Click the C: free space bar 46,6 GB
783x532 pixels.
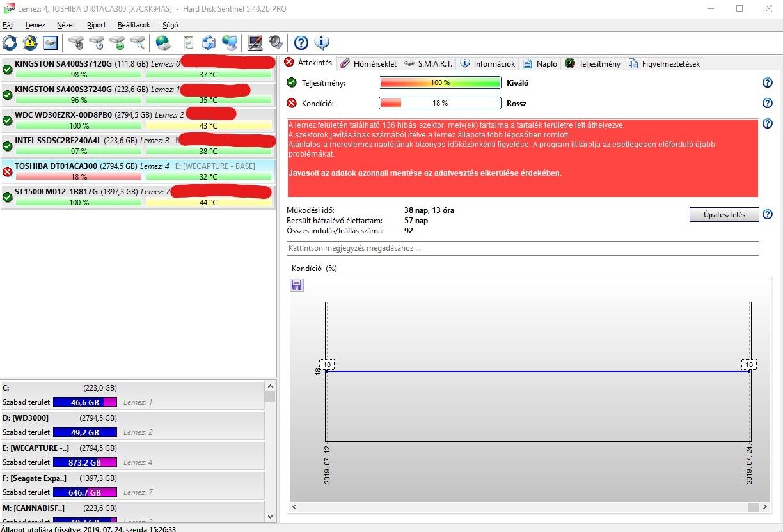(84, 402)
